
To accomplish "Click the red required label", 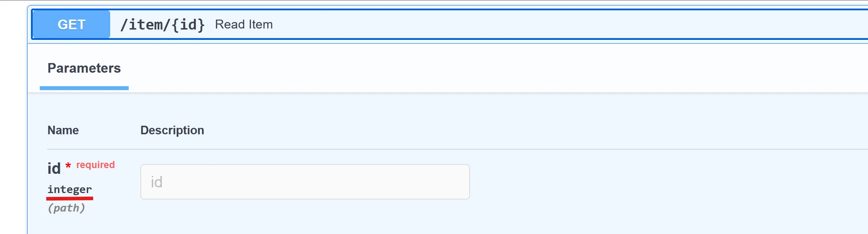I will 96,165.
